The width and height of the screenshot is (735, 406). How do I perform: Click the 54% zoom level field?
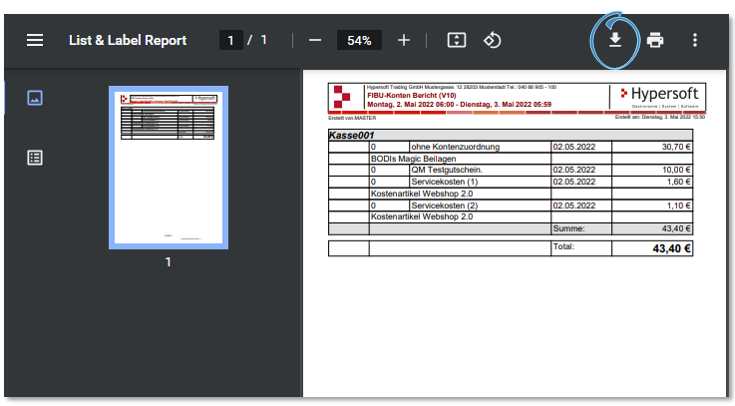(x=360, y=40)
